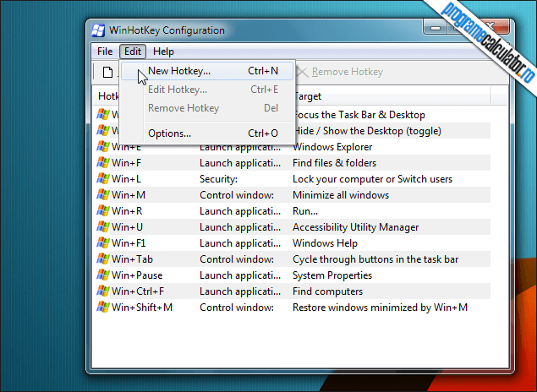Viewport: 537px width, 392px height.
Task: Choose New Hotkey... from Edit menu
Action: tap(207, 71)
